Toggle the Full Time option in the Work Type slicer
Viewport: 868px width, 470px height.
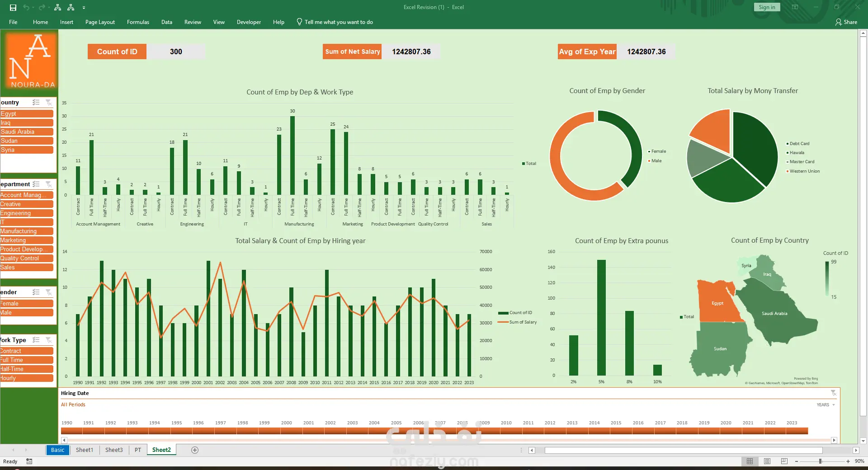(x=27, y=360)
